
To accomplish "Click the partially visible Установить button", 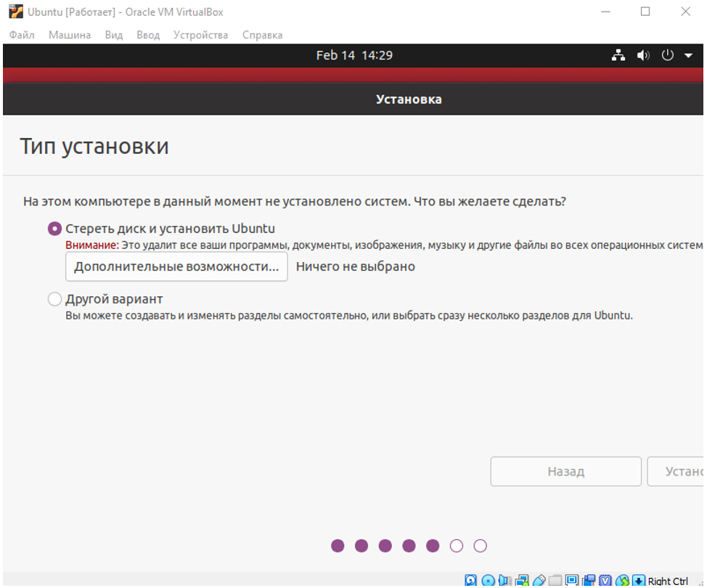I will click(676, 472).
